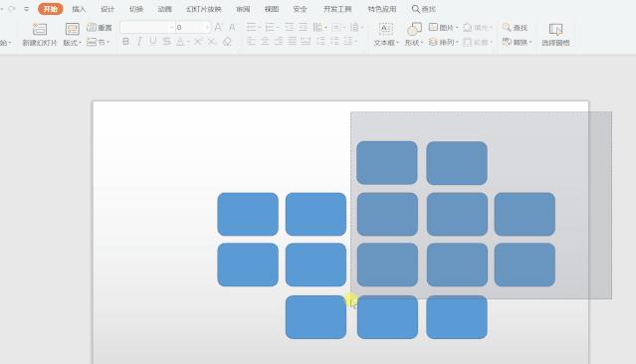Switch to the Transitions (切换) tab
Viewport: 636px width, 364px height.
[136, 9]
